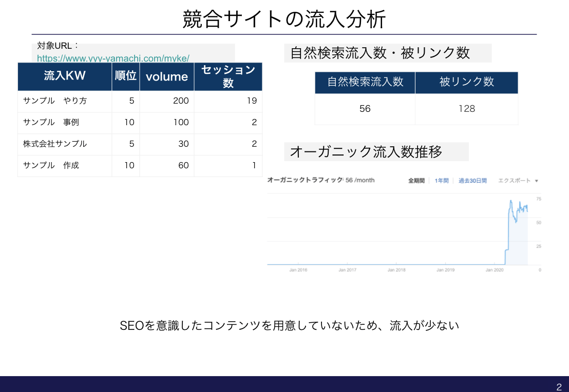Open the target URL yyy-yamachi.com link
Image resolution: width=569 pixels, height=392 pixels.
(x=113, y=58)
